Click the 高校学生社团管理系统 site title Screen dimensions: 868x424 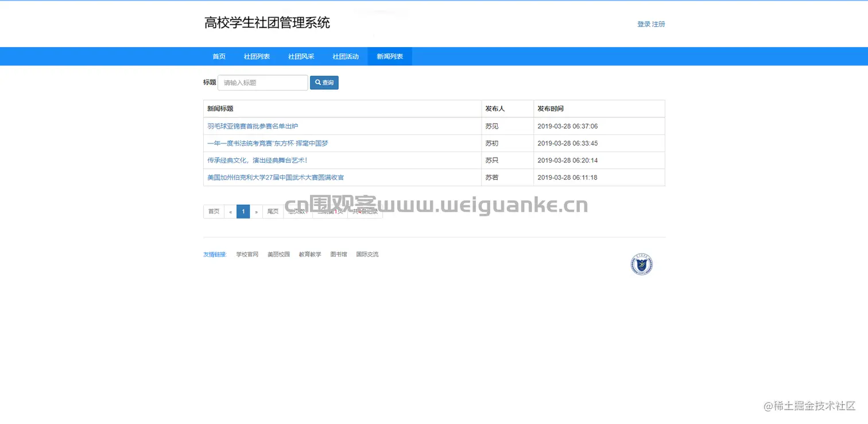click(x=267, y=23)
